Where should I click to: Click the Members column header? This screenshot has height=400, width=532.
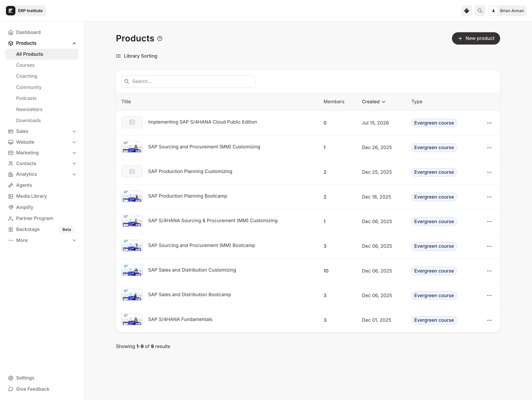[x=334, y=102]
